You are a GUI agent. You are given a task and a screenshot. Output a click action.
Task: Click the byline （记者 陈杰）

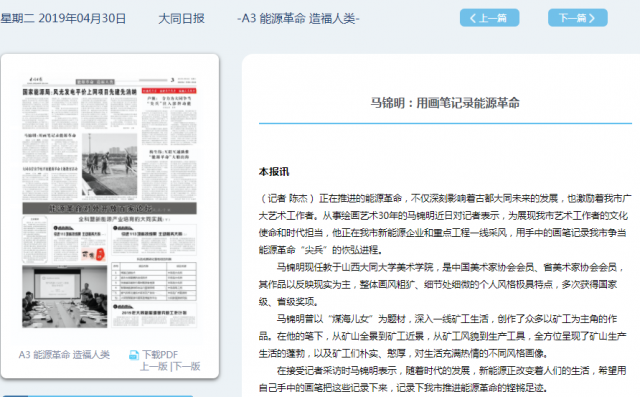tap(288, 198)
